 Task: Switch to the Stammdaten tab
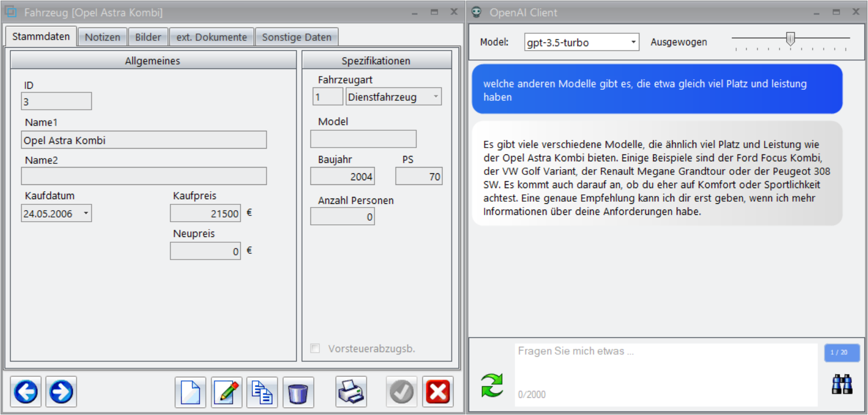[x=41, y=37]
